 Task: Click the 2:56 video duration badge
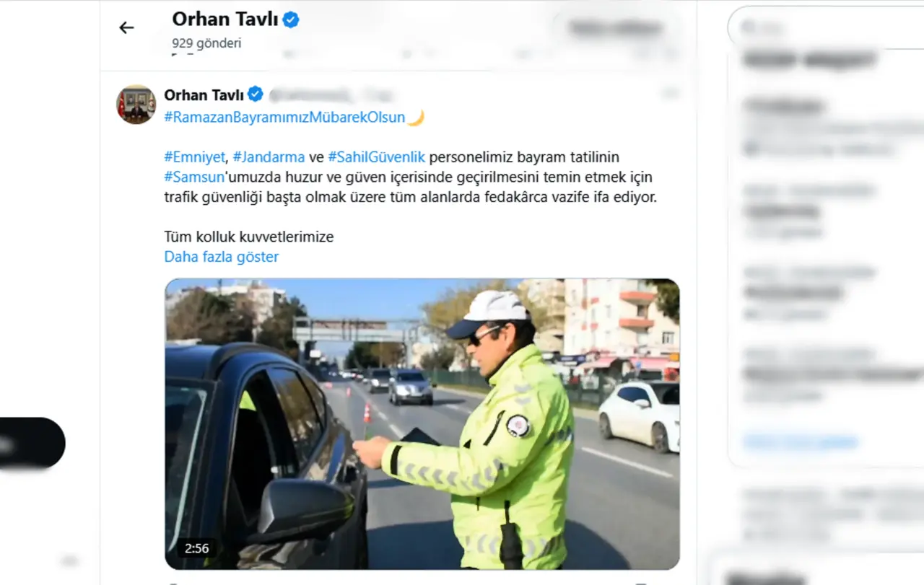point(196,548)
